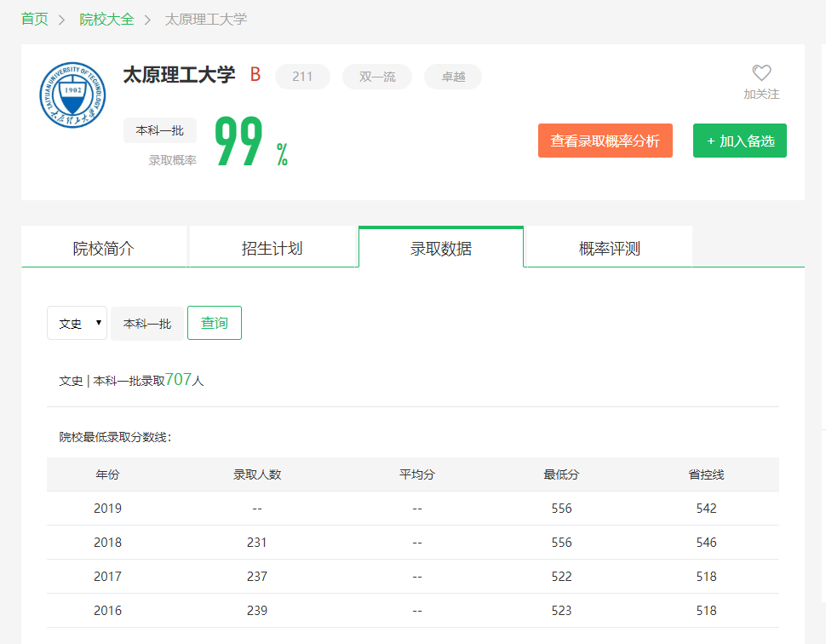
Task: Click the Taiyuan University of Technology logo
Action: 72,95
